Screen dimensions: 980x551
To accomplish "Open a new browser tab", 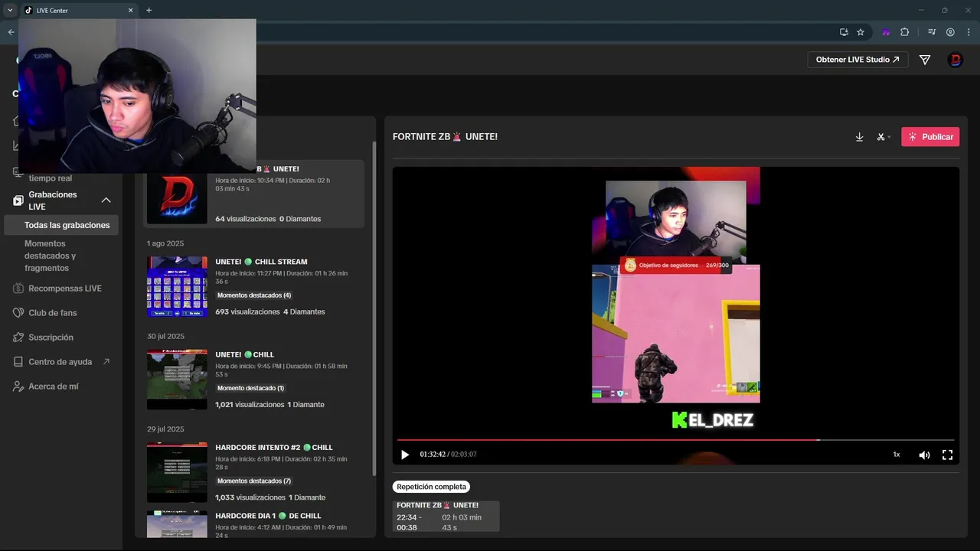I will coord(149,11).
